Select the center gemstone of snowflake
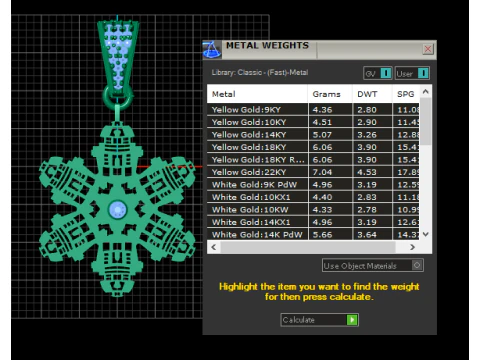This screenshot has width=480, height=360. [117, 210]
